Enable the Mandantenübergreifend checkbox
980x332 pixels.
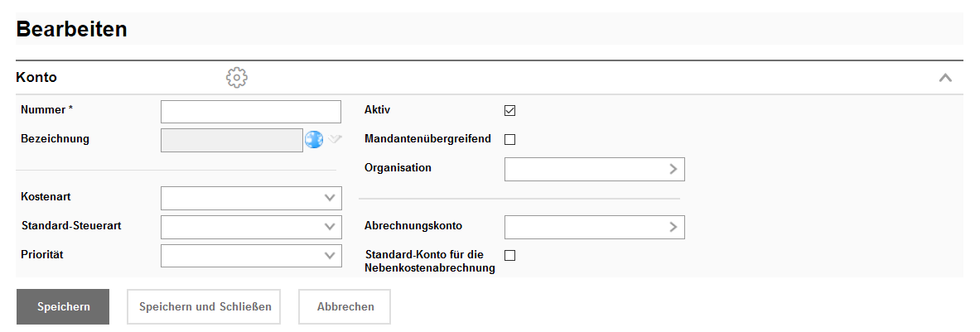[510, 140]
